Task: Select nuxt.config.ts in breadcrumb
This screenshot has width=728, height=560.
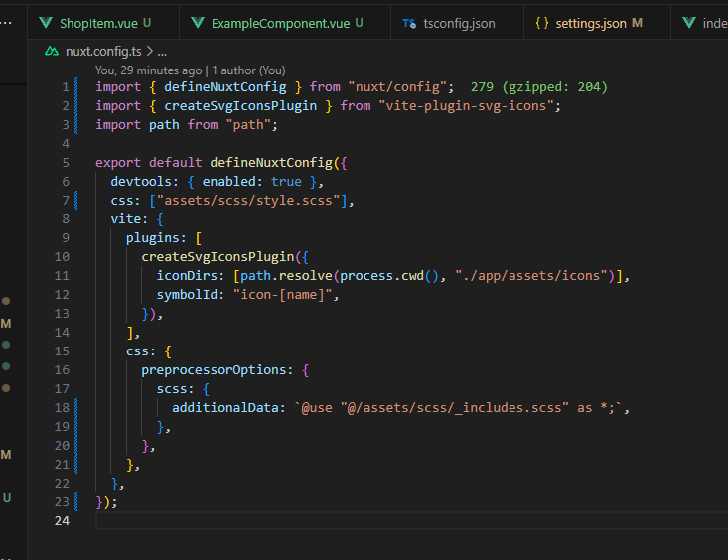Action: click(103, 51)
